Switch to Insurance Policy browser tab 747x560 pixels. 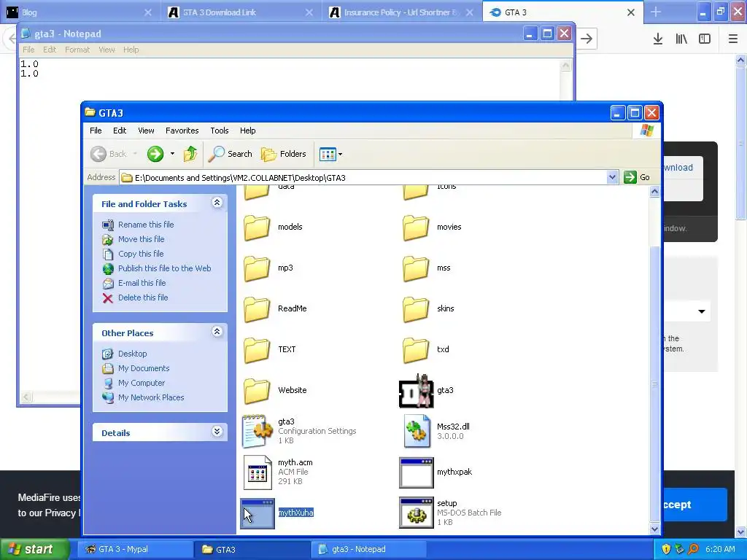coord(401,12)
